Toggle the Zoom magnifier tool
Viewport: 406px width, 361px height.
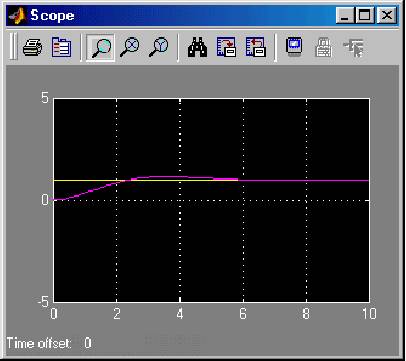pyautogui.click(x=100, y=48)
